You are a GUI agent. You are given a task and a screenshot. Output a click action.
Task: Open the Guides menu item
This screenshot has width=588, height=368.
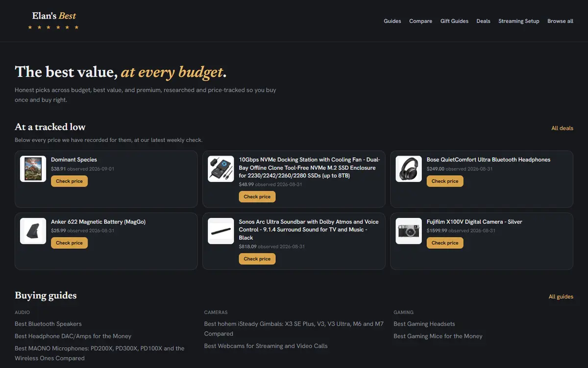[392, 21]
